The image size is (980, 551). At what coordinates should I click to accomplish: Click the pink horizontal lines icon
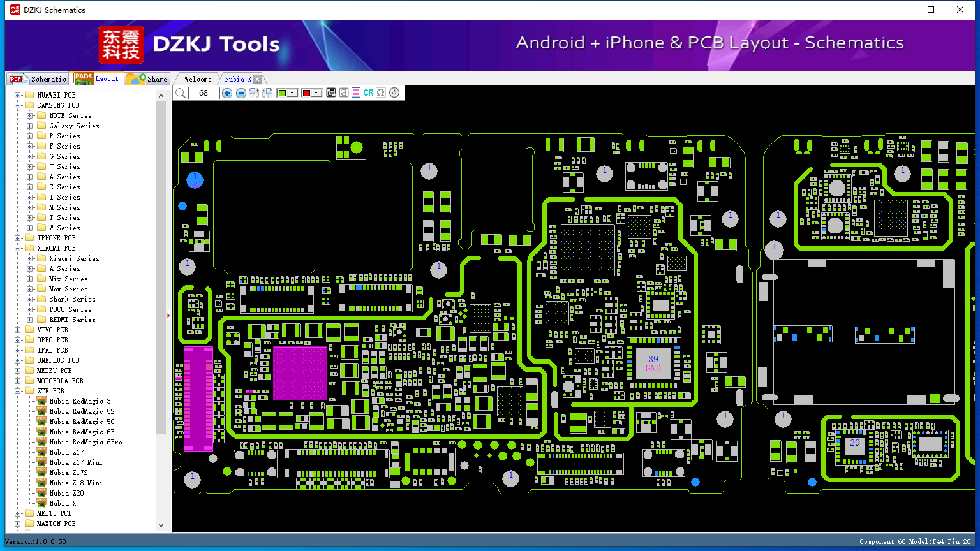coord(356,93)
